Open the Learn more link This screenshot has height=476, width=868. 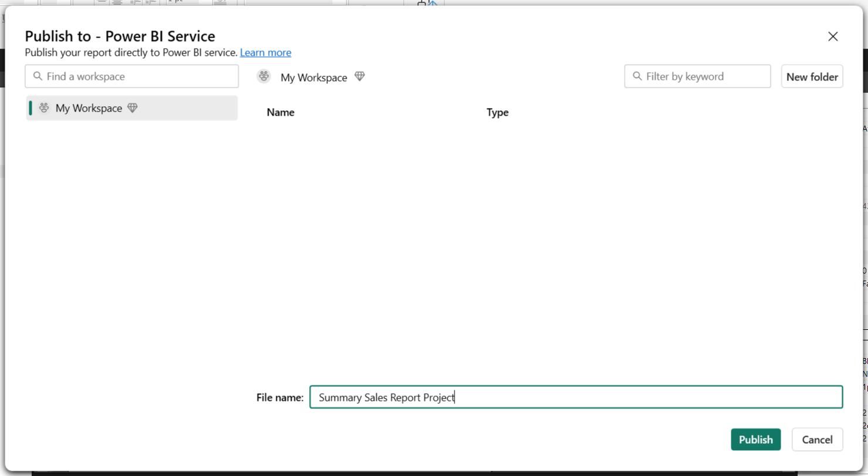266,52
